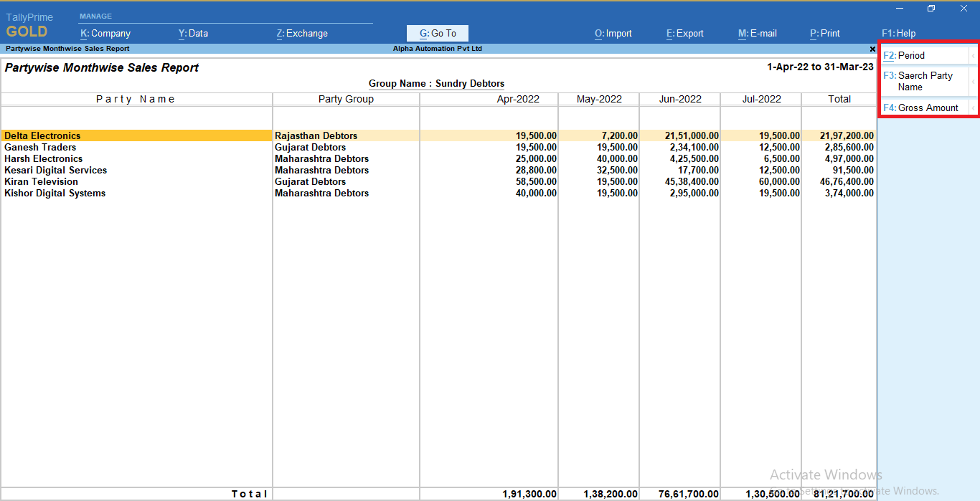Open the Data menu

coord(193,33)
